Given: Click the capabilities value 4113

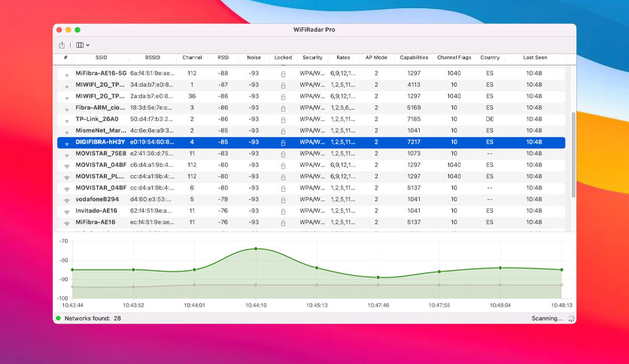Looking at the screenshot, I should click(x=414, y=85).
